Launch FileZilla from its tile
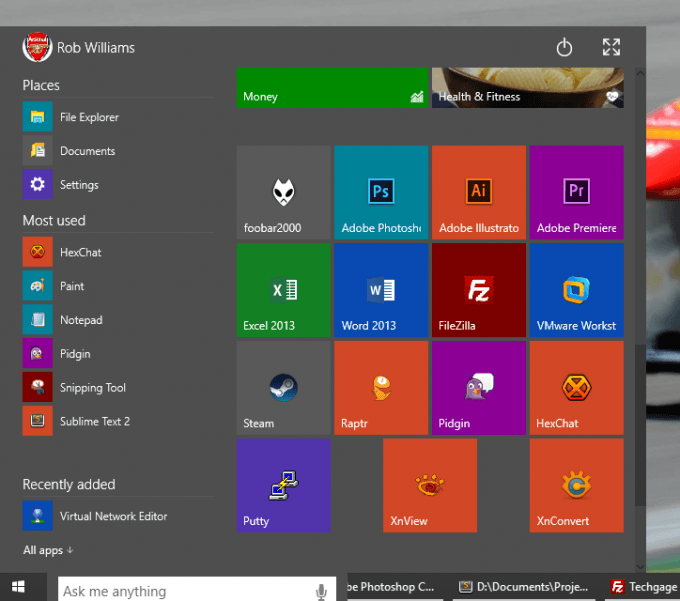The image size is (680, 601). coord(479,290)
